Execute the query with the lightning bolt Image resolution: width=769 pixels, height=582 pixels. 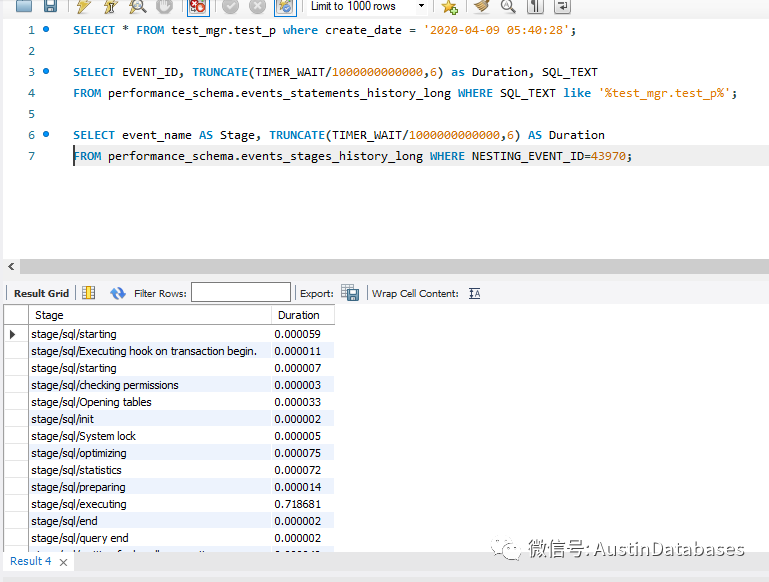[x=84, y=6]
